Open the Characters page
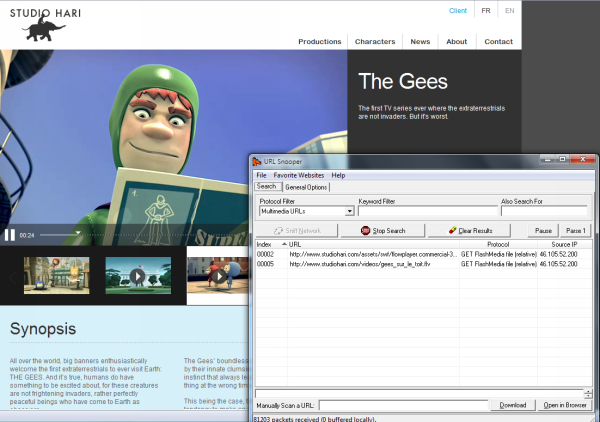 pos(375,41)
